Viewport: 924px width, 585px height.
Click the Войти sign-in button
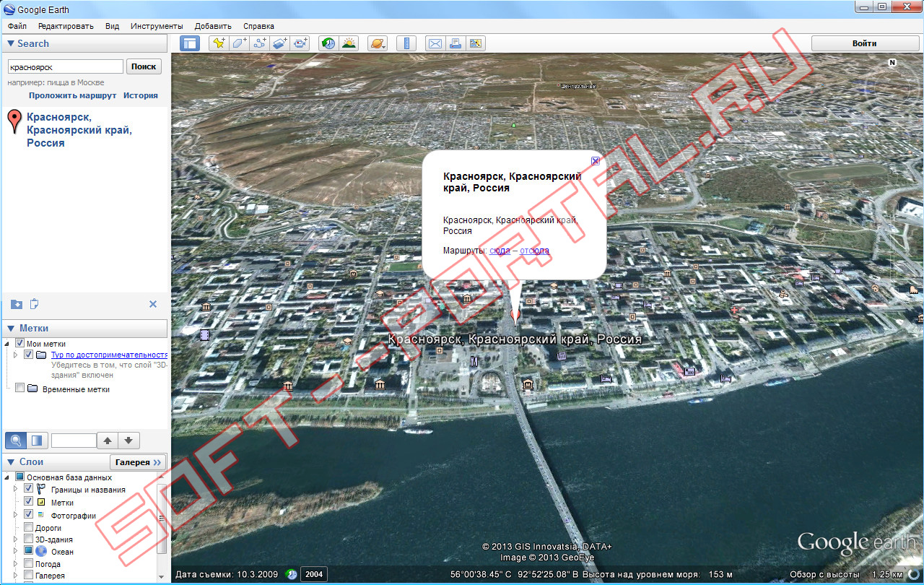coord(865,43)
